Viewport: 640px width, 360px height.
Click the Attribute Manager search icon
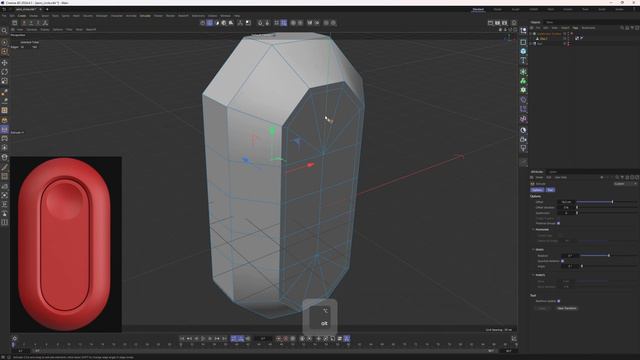click(617, 178)
